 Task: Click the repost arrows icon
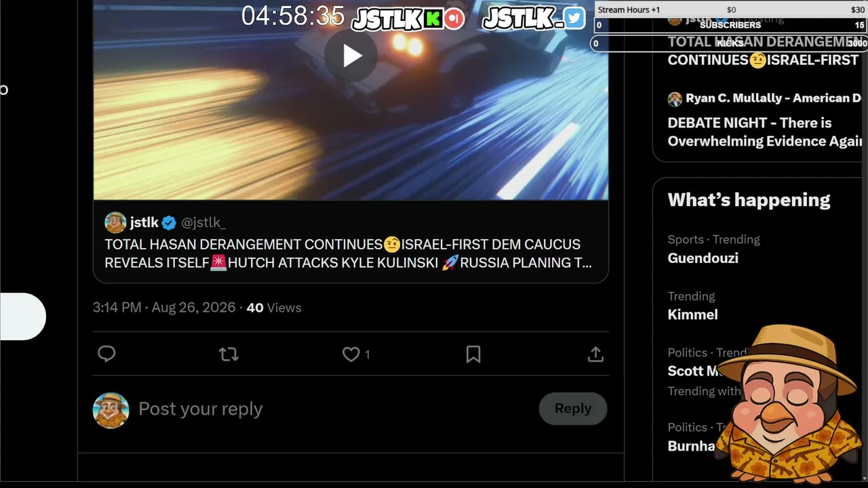229,354
